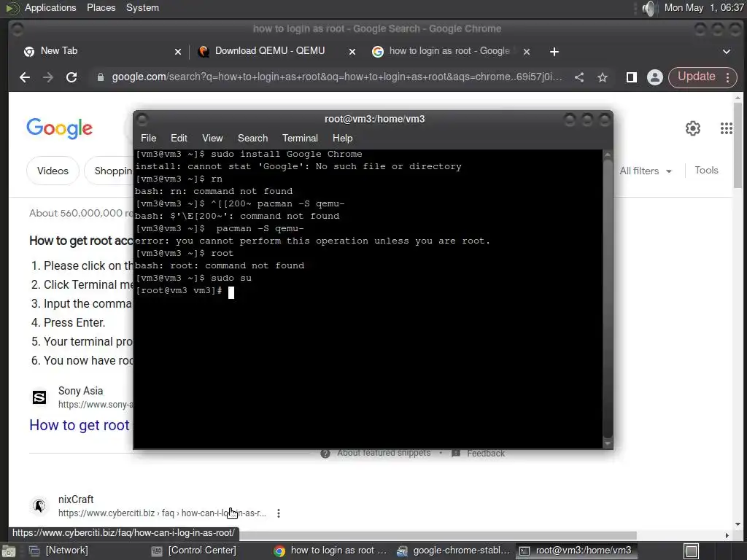747x560 pixels.
Task: Click the terminal title root@vm3:/home/vm3
Action: 374,119
